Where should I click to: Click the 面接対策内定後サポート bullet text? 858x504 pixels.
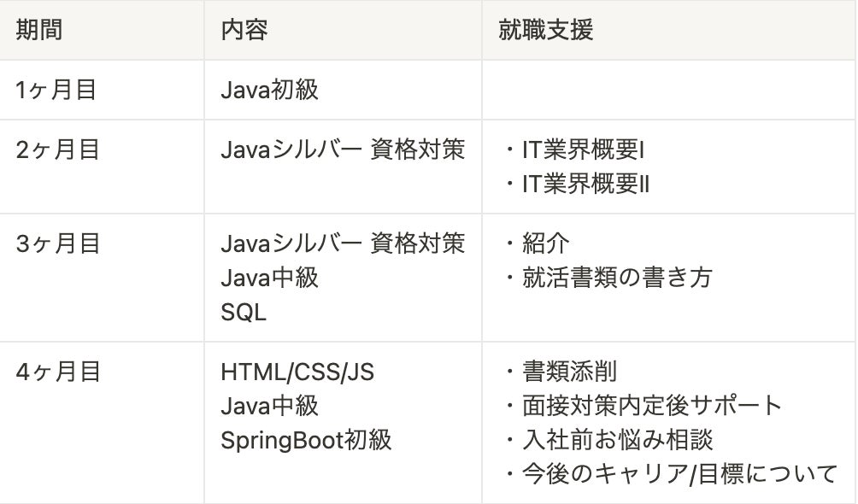click(652, 406)
